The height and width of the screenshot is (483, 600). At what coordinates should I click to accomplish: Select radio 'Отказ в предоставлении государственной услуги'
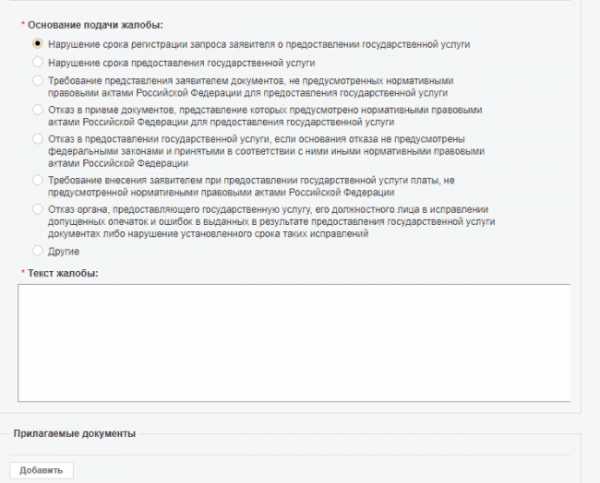(38, 139)
